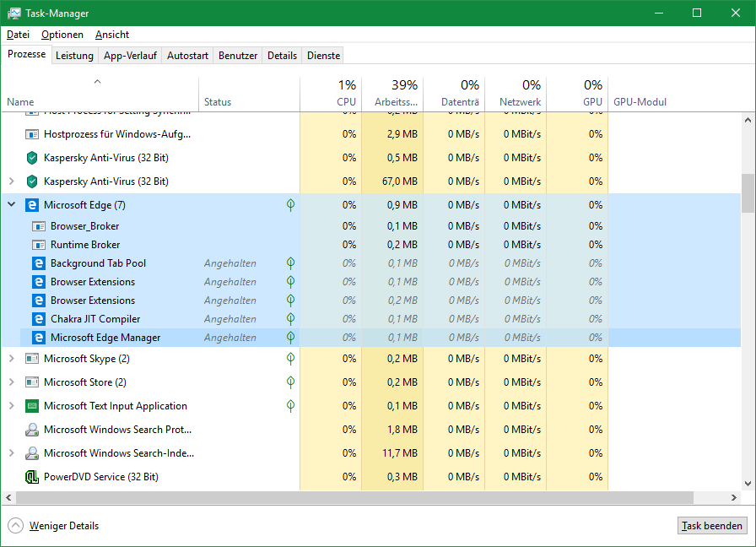Click Angehalten status of Microsoft Edge Manager
Screen dimensions: 756x547
pos(230,338)
